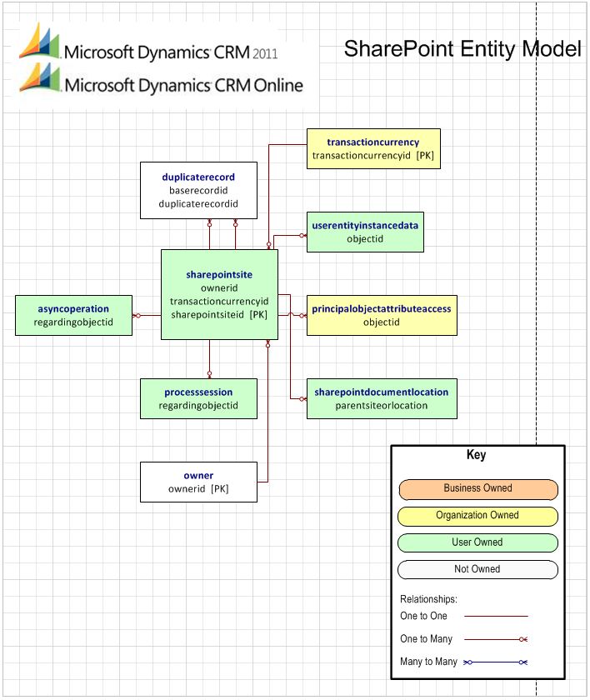The width and height of the screenshot is (590, 700).
Task: Click the asyncoperation entity title
Action: click(x=73, y=308)
